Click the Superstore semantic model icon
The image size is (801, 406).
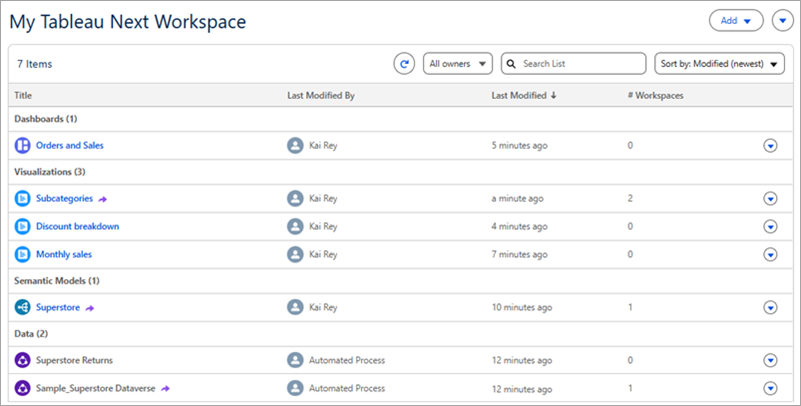[x=23, y=308]
